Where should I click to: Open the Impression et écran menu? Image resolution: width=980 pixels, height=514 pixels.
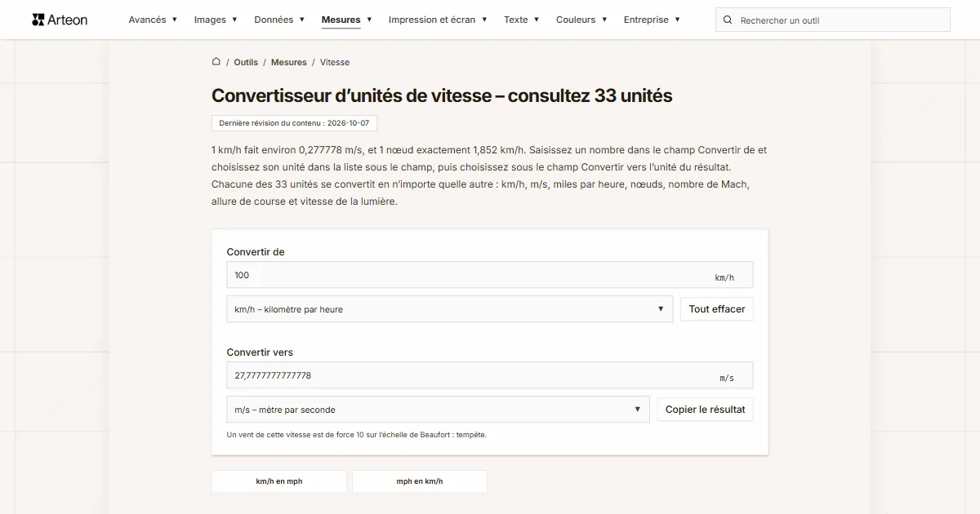438,20
